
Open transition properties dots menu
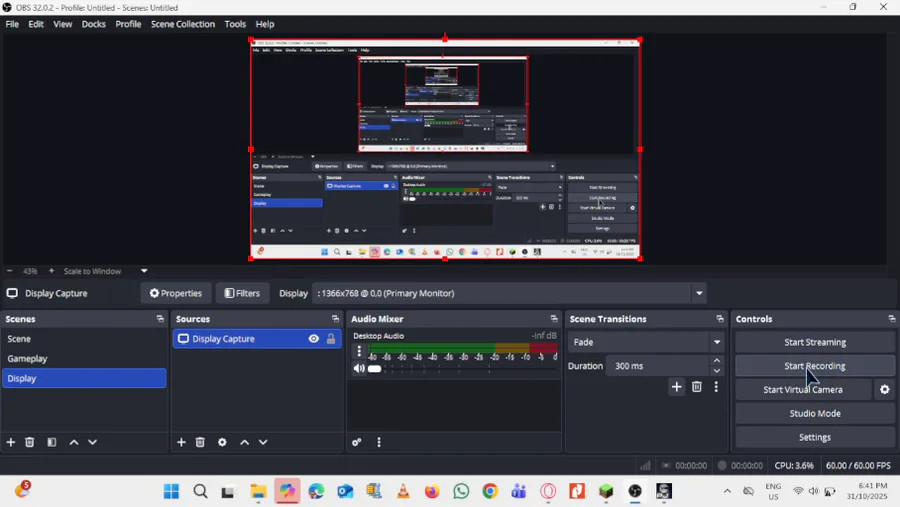716,387
